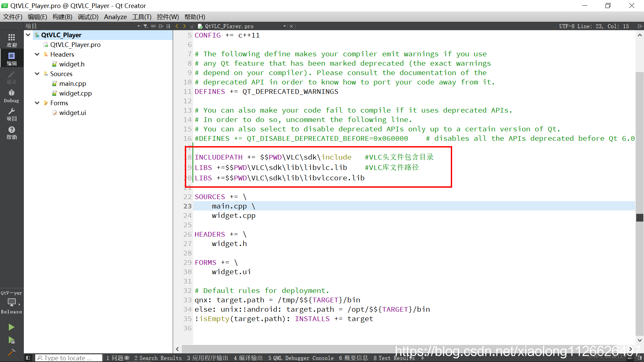Open the Welcome mode
Viewport: 644px width, 362px height.
(x=11, y=40)
